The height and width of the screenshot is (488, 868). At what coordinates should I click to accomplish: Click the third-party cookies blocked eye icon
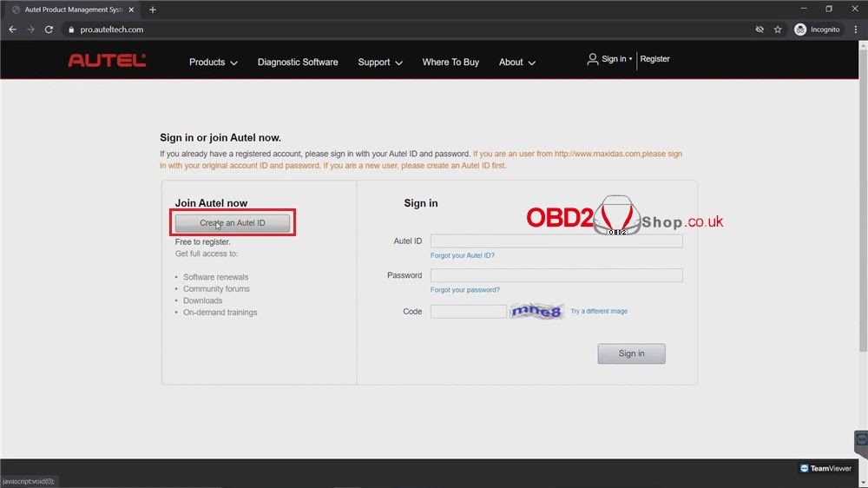tap(759, 30)
